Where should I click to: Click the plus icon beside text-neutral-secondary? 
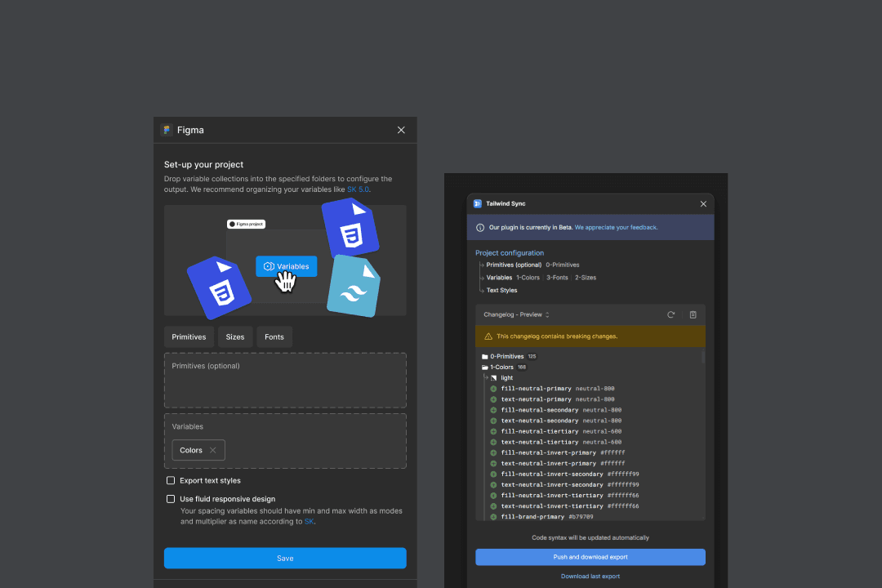pos(493,421)
